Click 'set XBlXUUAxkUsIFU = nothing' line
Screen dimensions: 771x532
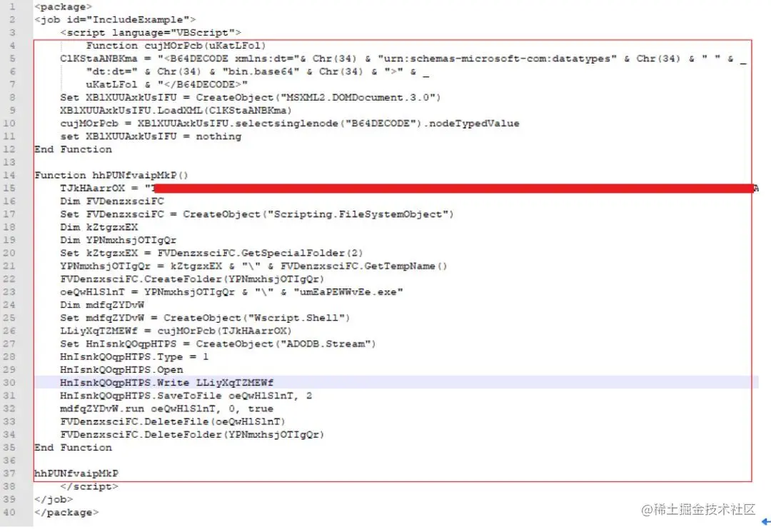point(151,136)
